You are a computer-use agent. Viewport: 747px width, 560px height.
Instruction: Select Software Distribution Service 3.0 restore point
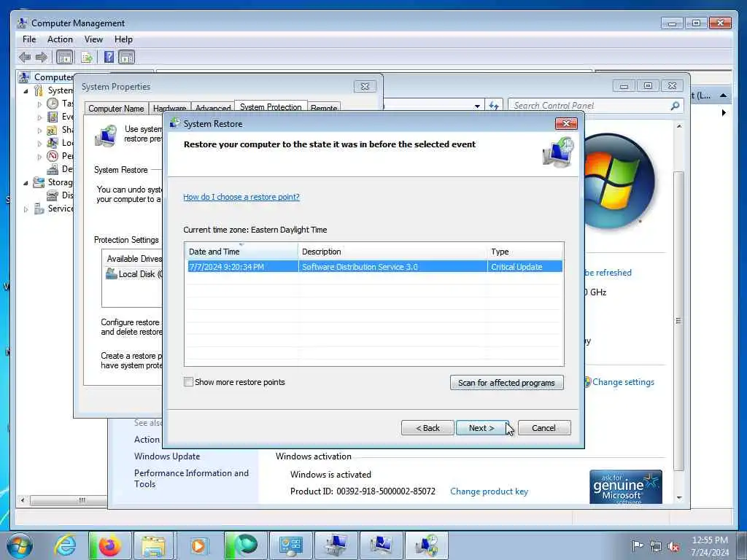tap(373, 267)
